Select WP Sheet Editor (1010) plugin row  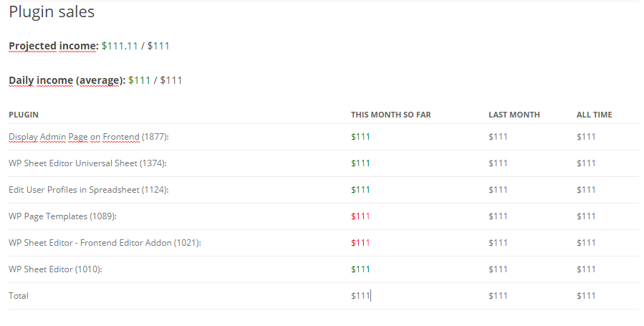(324, 269)
